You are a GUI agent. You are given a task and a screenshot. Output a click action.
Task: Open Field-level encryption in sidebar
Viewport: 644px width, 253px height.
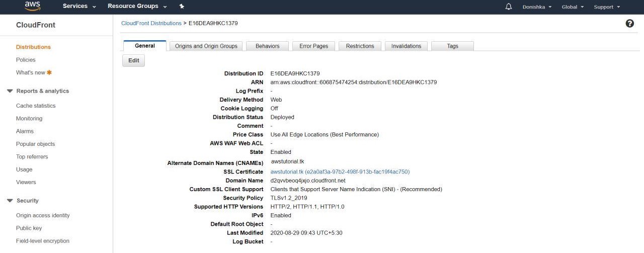[x=43, y=241]
